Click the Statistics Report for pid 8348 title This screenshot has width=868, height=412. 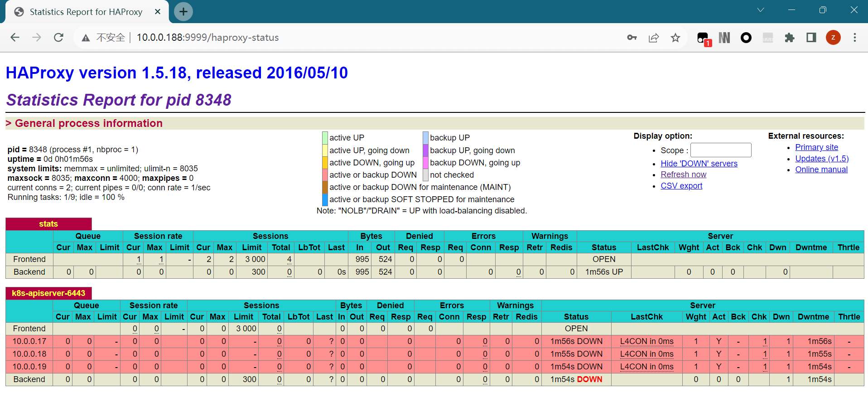(x=119, y=100)
